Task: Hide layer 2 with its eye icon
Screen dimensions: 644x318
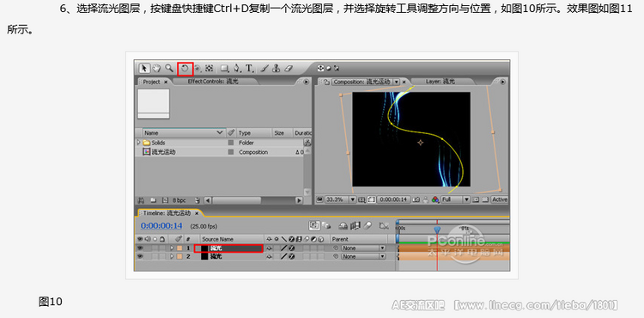Action: 140,256
